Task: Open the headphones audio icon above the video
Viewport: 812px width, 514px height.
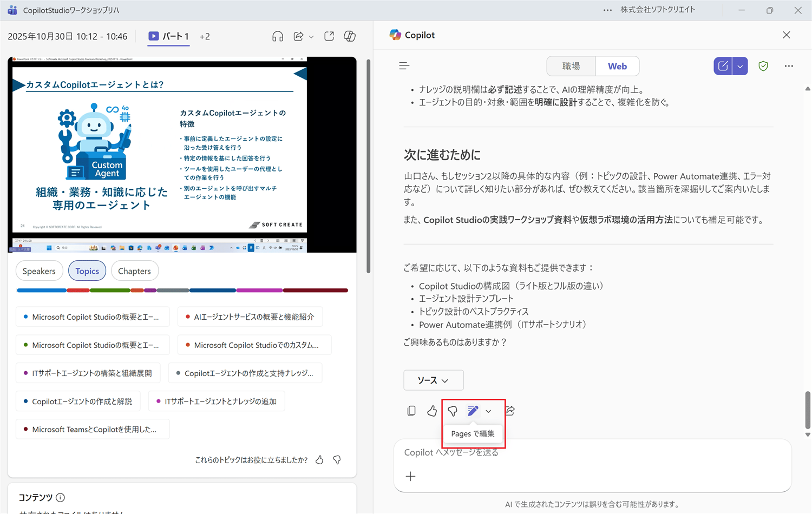Action: coord(278,36)
